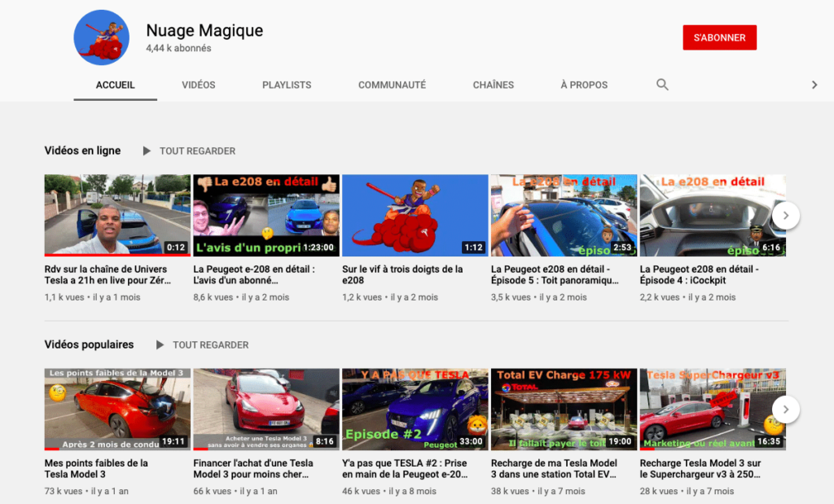Viewport: 834px width, 504px height.
Task: Click TOUT REGARDER for Vidéos en ligne
Action: (197, 151)
